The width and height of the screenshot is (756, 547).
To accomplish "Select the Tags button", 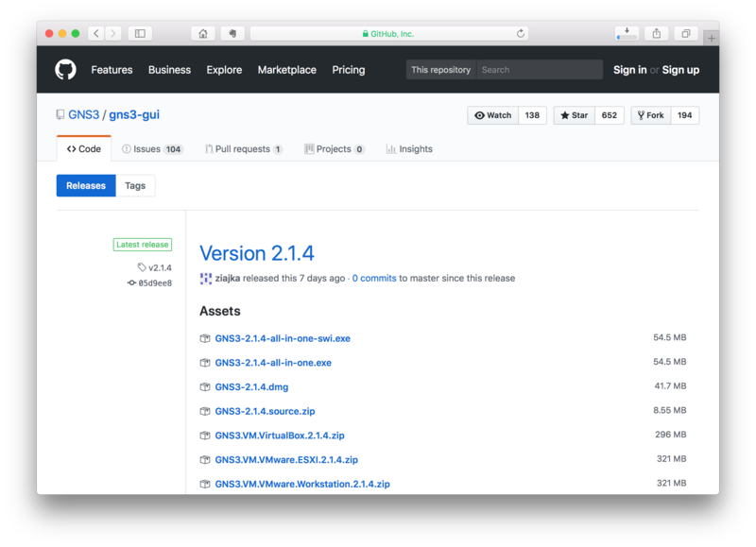I will [x=135, y=185].
